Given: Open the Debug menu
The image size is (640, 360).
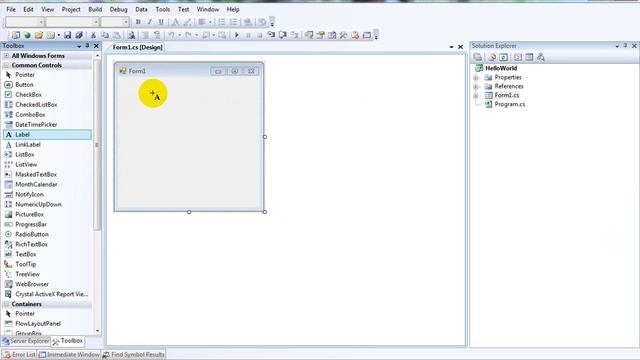Looking at the screenshot, I should tap(118, 9).
